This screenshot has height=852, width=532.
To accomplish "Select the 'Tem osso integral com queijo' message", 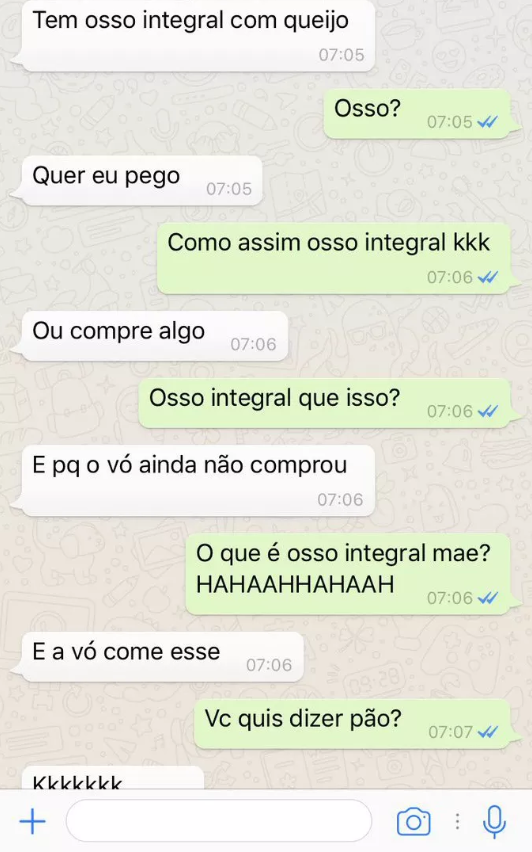I will coord(194,35).
